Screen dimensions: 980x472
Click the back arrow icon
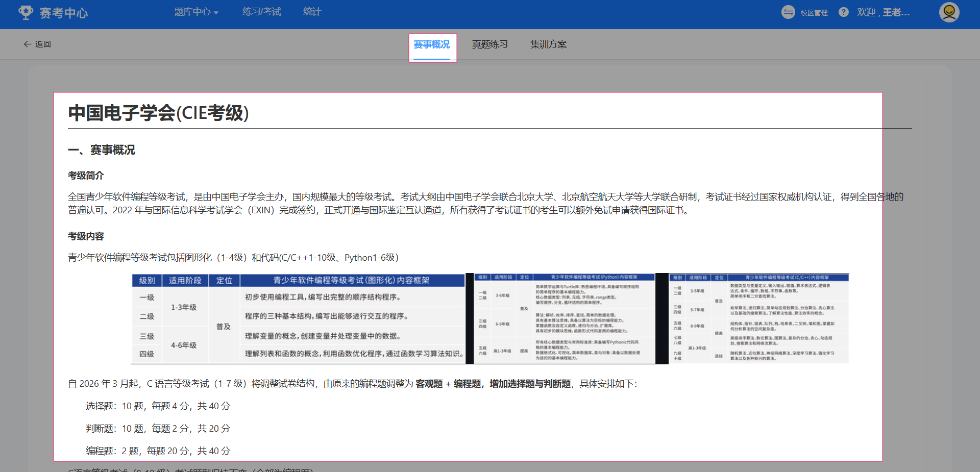point(28,44)
